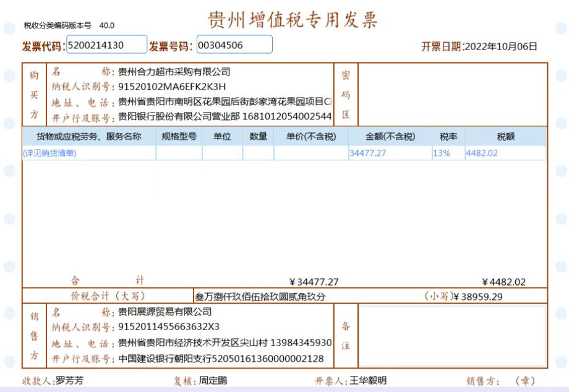Image resolution: width=569 pixels, height=392 pixels.
Task: Select the 金额 cell showing 34477.27
Action: 390,153
